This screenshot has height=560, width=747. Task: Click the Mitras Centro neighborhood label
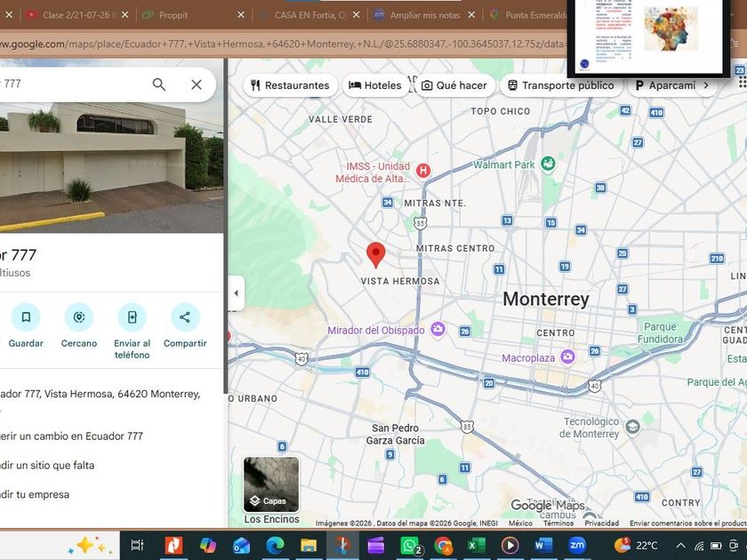(x=455, y=248)
